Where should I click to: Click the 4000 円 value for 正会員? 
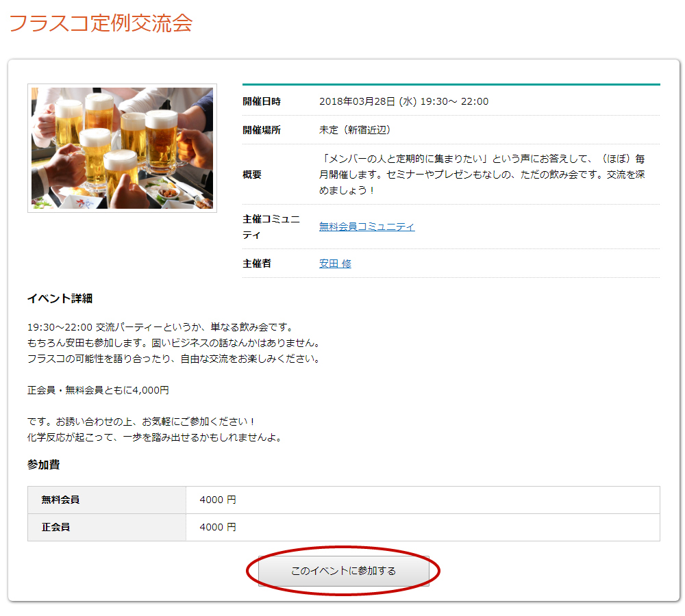click(x=218, y=528)
